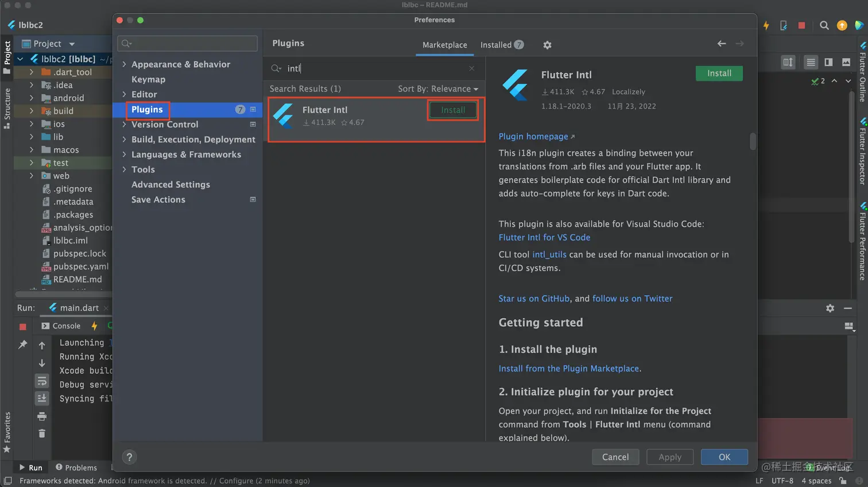The height and width of the screenshot is (487, 868).
Task: Open the Flutter Outline side tab
Action: (862, 73)
